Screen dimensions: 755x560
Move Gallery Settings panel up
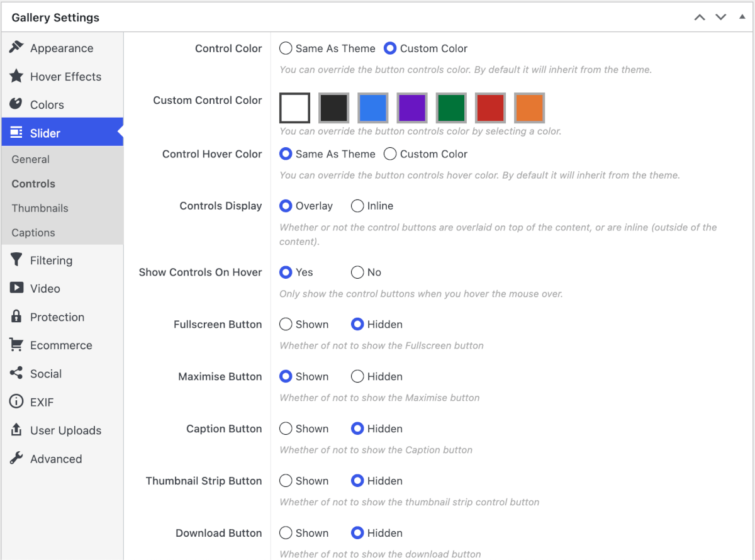click(700, 18)
